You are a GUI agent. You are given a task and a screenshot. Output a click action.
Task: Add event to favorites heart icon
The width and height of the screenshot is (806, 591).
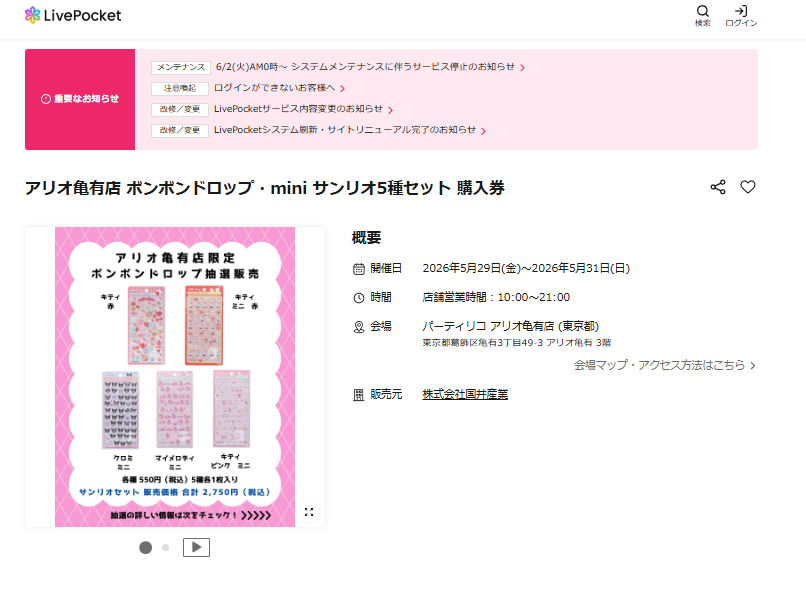tap(748, 187)
